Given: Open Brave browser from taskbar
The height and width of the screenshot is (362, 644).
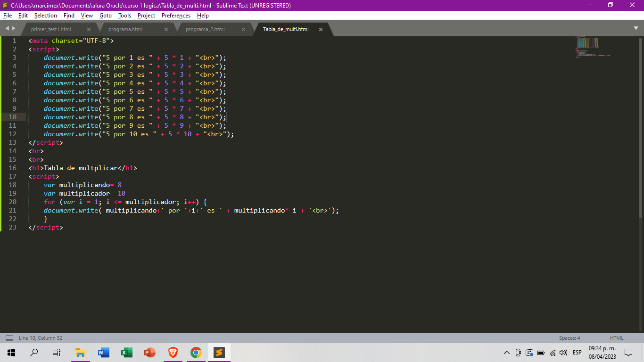Looking at the screenshot, I should (x=173, y=353).
